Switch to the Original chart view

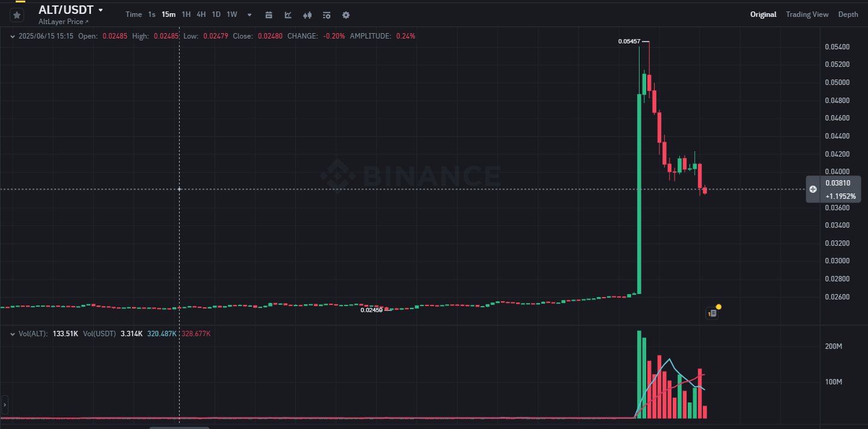coord(763,14)
